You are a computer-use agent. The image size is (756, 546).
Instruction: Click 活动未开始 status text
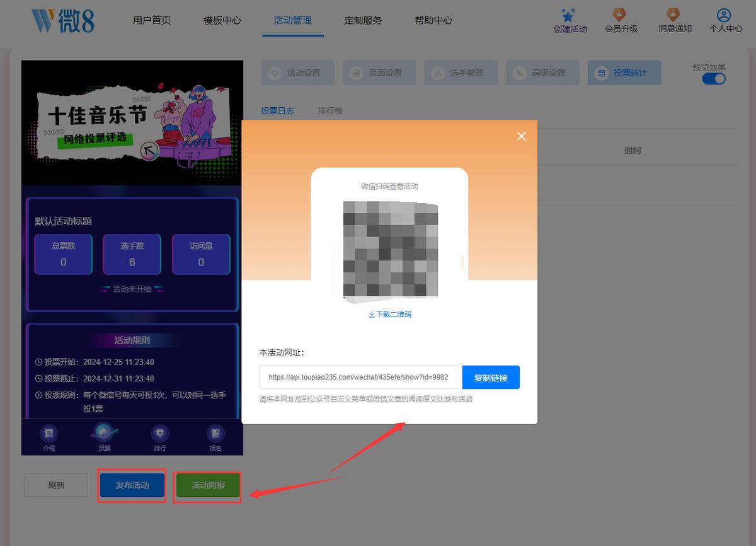[x=132, y=289]
